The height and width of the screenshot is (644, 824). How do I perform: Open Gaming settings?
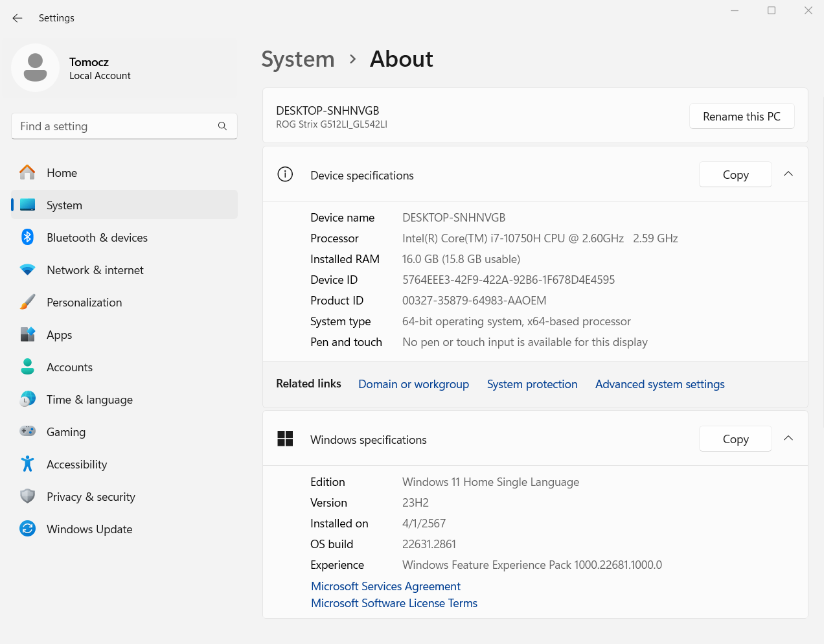coord(124,432)
